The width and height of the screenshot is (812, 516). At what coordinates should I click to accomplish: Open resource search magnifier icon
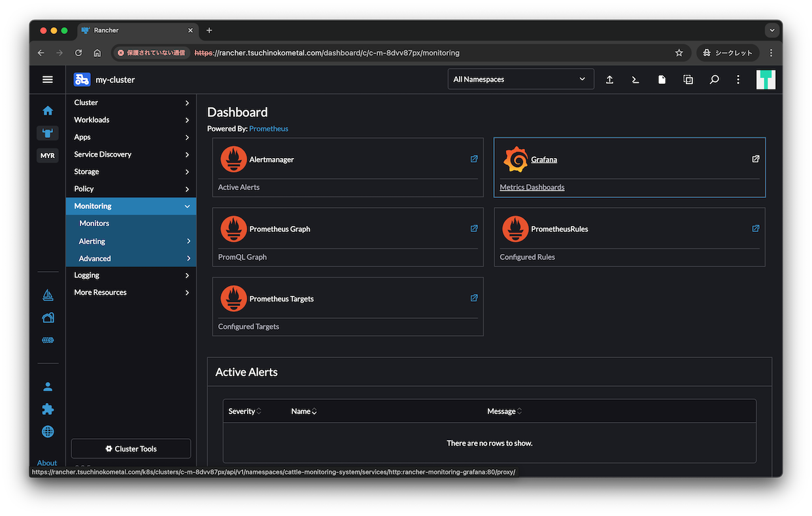[x=714, y=79]
